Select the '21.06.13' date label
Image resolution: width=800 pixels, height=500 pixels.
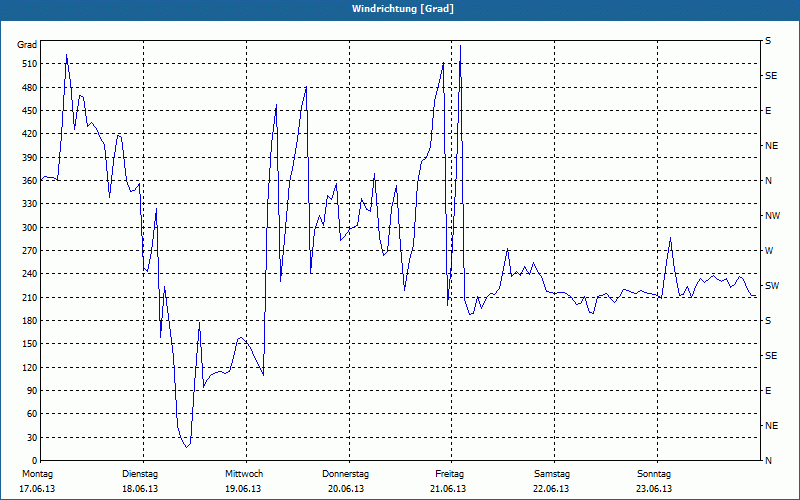(x=448, y=489)
